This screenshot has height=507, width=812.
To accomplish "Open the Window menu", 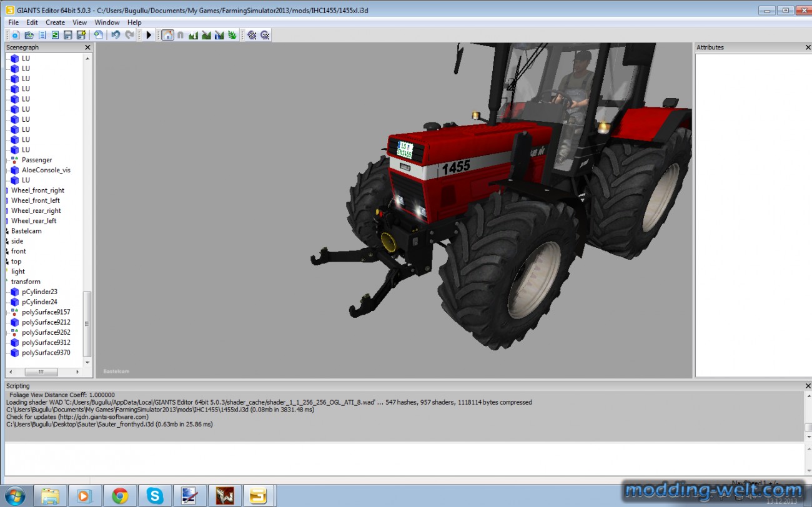I will [x=107, y=22].
